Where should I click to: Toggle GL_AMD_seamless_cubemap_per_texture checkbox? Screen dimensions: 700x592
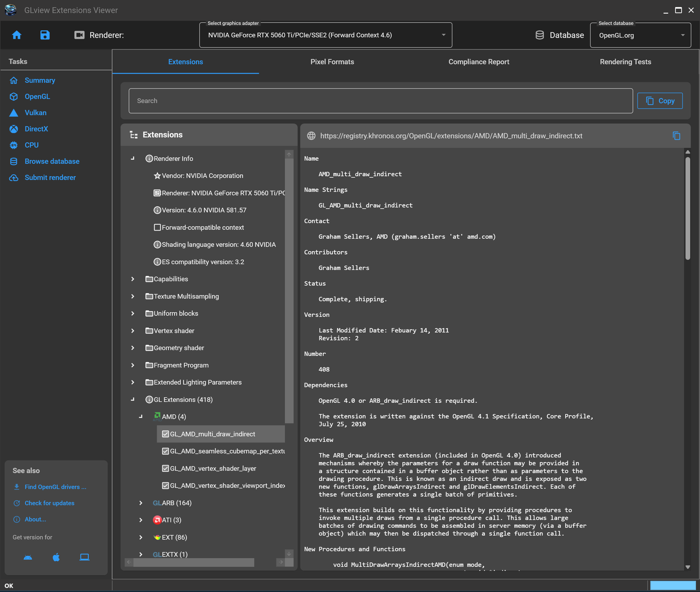(x=165, y=451)
